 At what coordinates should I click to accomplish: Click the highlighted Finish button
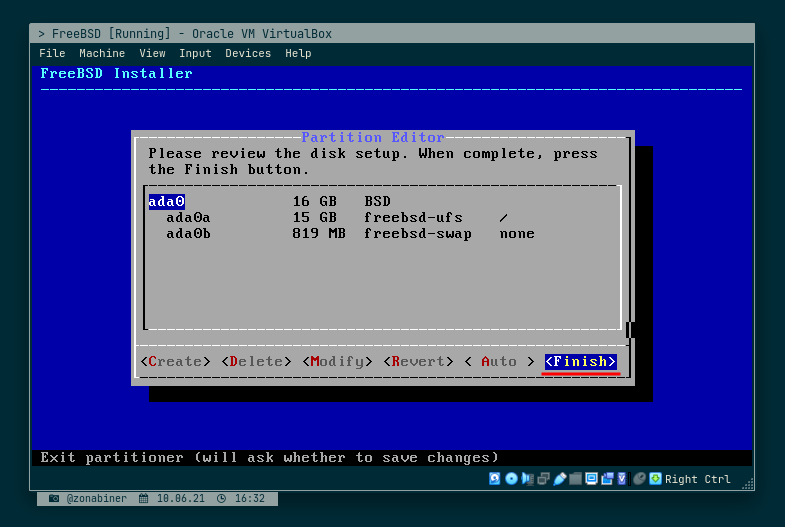click(x=581, y=361)
